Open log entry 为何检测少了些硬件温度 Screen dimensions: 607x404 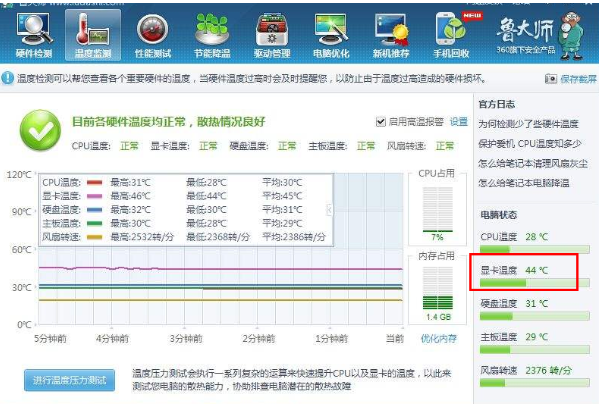[x=528, y=124]
